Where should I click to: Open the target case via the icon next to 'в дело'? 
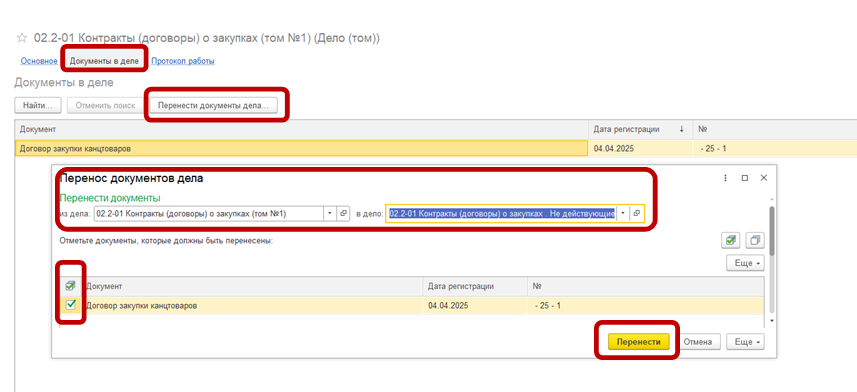tap(636, 213)
